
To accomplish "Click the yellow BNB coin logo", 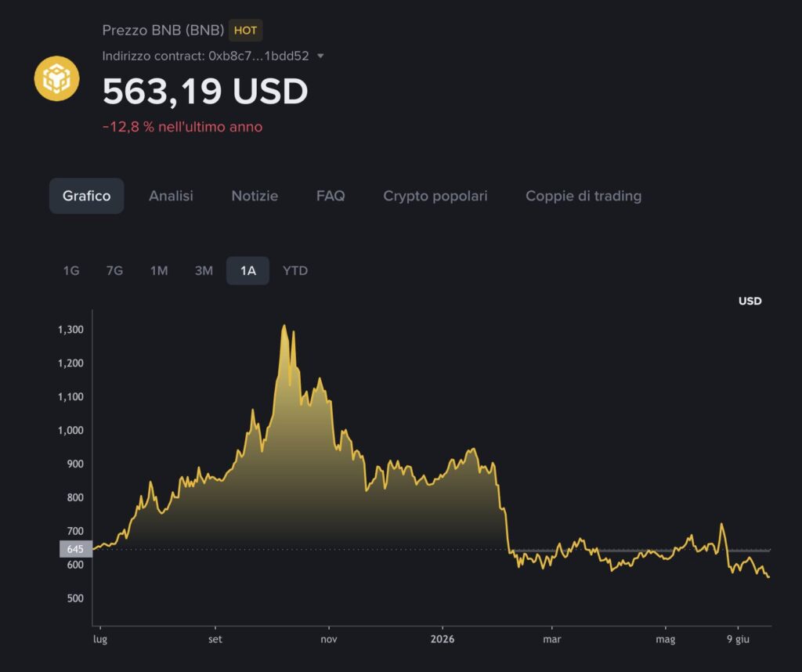I will pyautogui.click(x=56, y=78).
